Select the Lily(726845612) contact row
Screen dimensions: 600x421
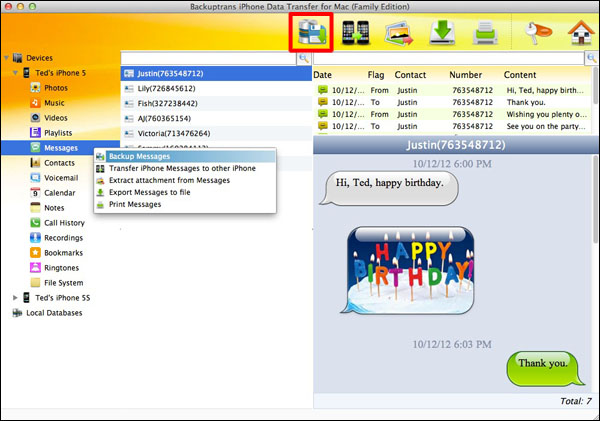coord(217,88)
